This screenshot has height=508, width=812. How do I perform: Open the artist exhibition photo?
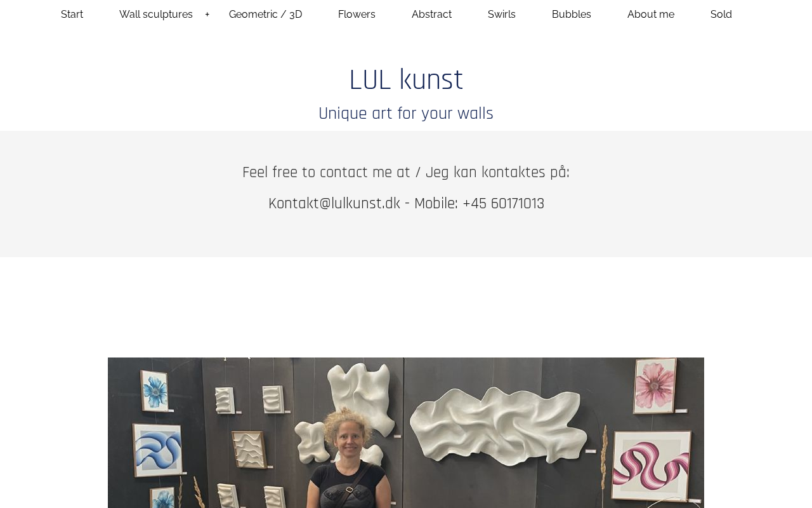point(406,432)
